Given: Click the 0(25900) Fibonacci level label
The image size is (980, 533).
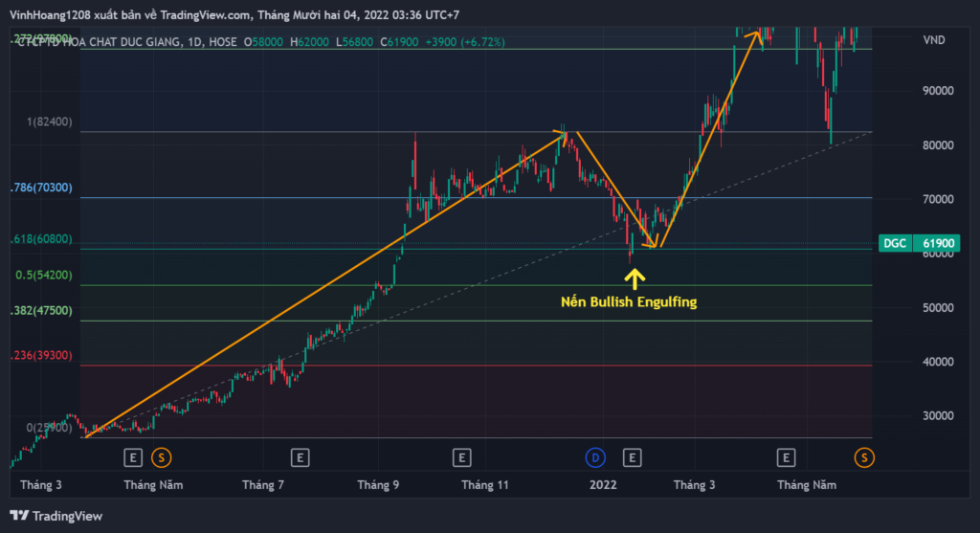Looking at the screenshot, I should [x=50, y=428].
